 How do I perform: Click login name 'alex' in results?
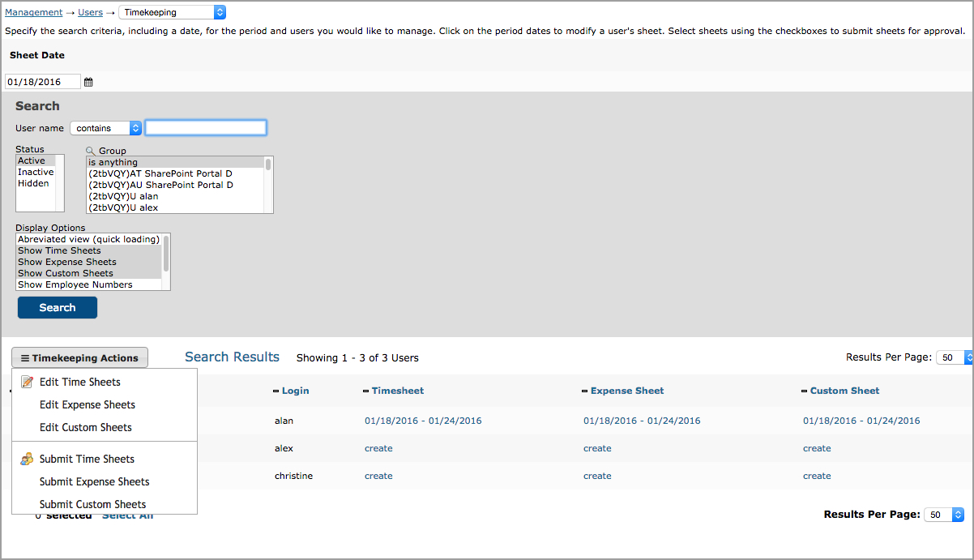click(284, 448)
